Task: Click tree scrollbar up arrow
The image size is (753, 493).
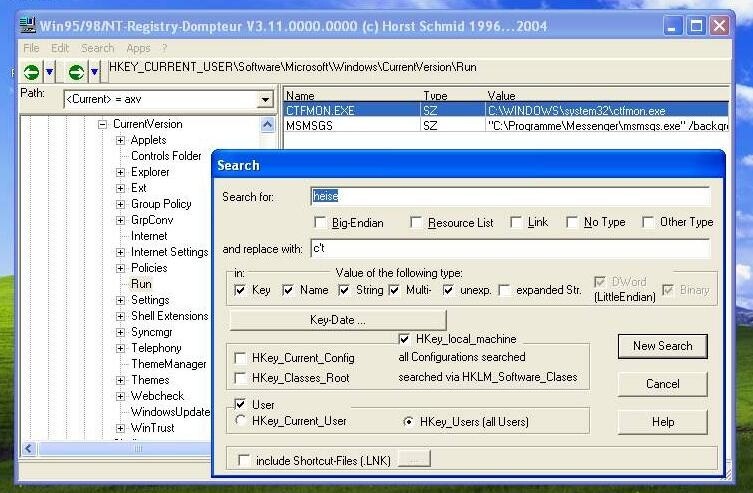Action: [267, 125]
